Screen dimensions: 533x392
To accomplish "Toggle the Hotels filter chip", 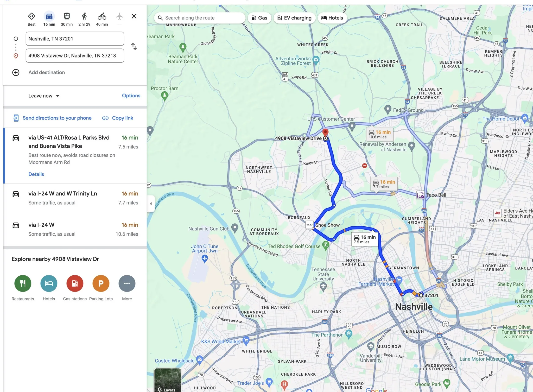I will pyautogui.click(x=332, y=18).
